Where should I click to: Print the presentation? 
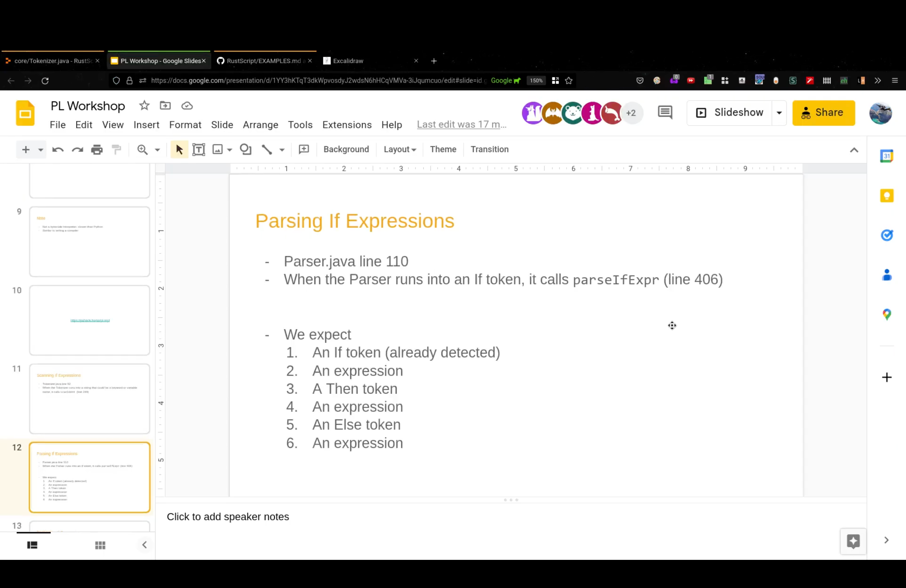[x=97, y=149]
